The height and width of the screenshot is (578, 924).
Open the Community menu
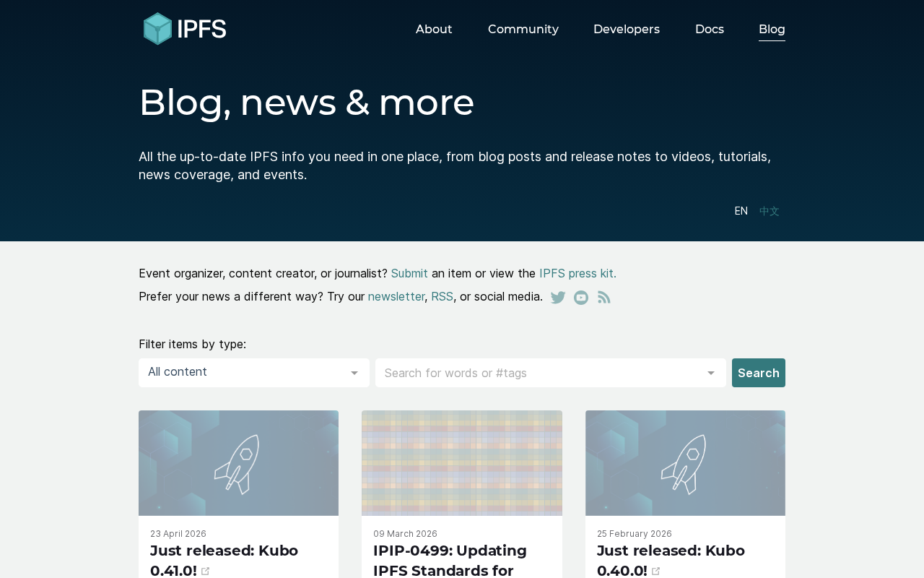[523, 30]
